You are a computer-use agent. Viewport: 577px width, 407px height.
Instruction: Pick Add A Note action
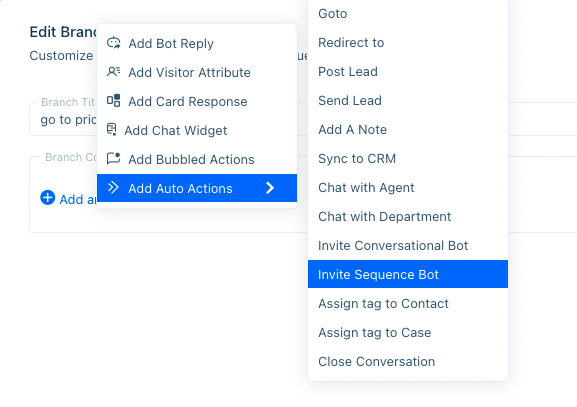pos(408,130)
